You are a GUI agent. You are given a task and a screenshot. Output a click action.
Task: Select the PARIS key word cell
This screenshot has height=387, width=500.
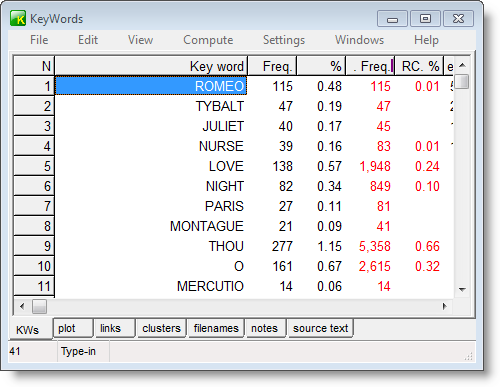point(151,206)
